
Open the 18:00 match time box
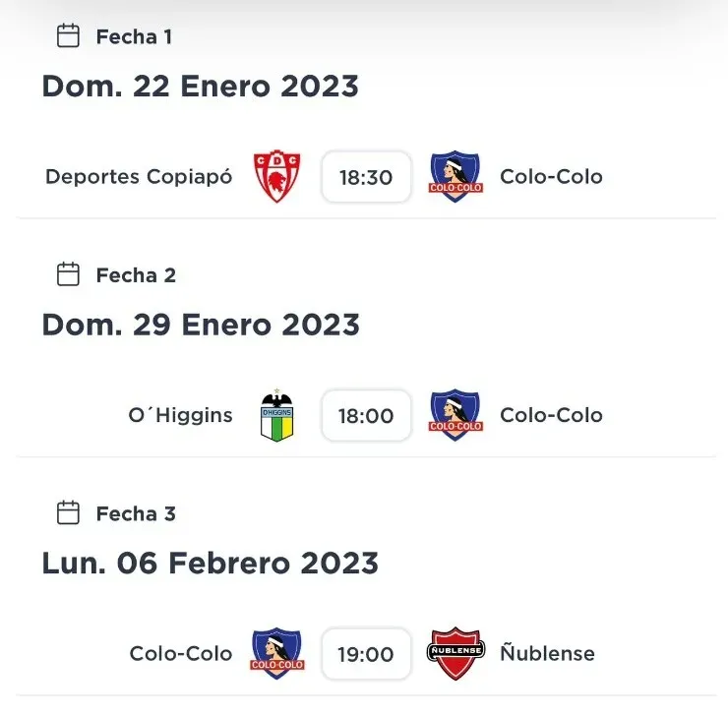(x=366, y=415)
